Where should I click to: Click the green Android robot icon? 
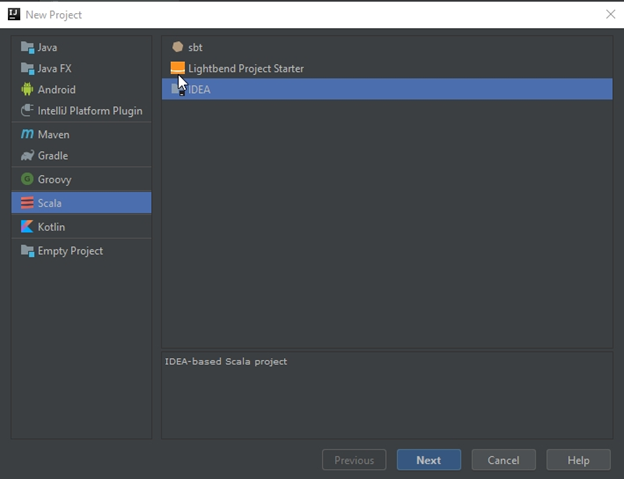click(27, 89)
